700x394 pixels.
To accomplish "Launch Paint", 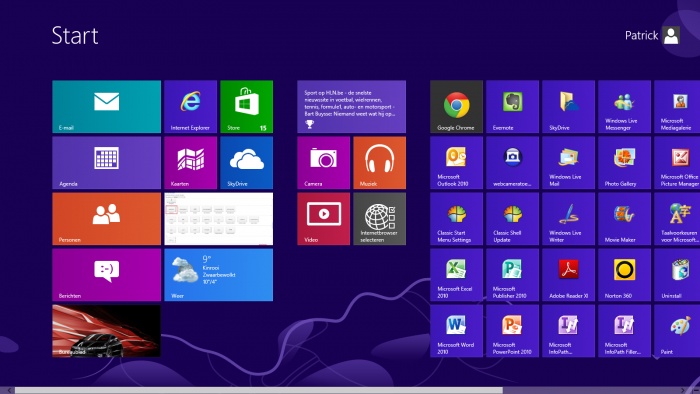I will click(677, 331).
